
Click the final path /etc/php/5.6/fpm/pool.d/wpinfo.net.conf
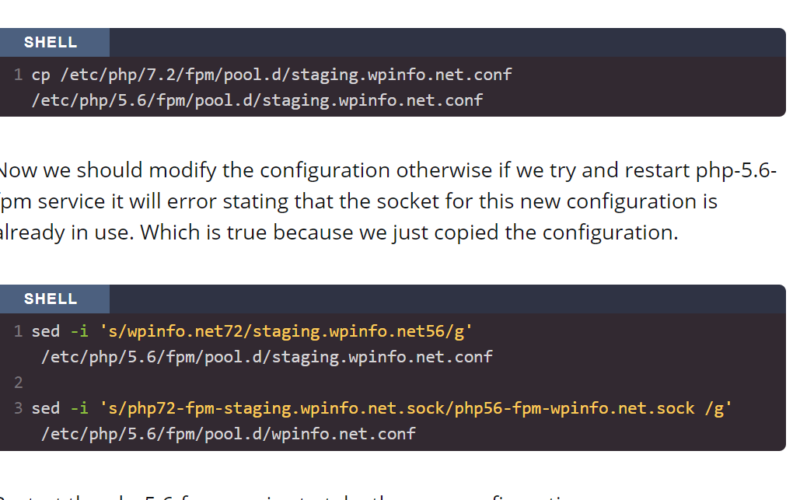pos(229,434)
